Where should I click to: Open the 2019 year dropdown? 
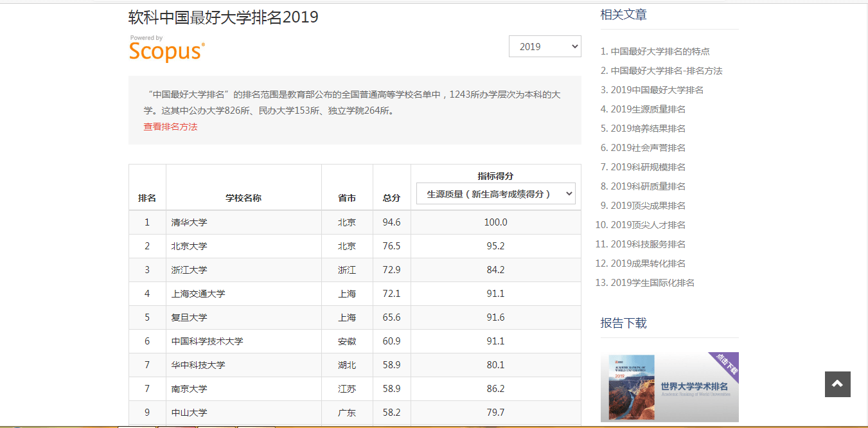[545, 46]
